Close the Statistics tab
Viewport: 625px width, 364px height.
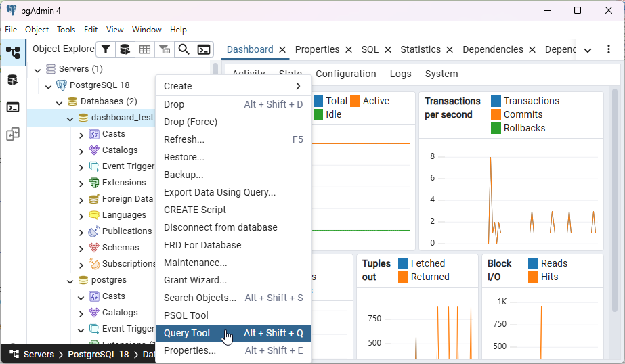(450, 50)
